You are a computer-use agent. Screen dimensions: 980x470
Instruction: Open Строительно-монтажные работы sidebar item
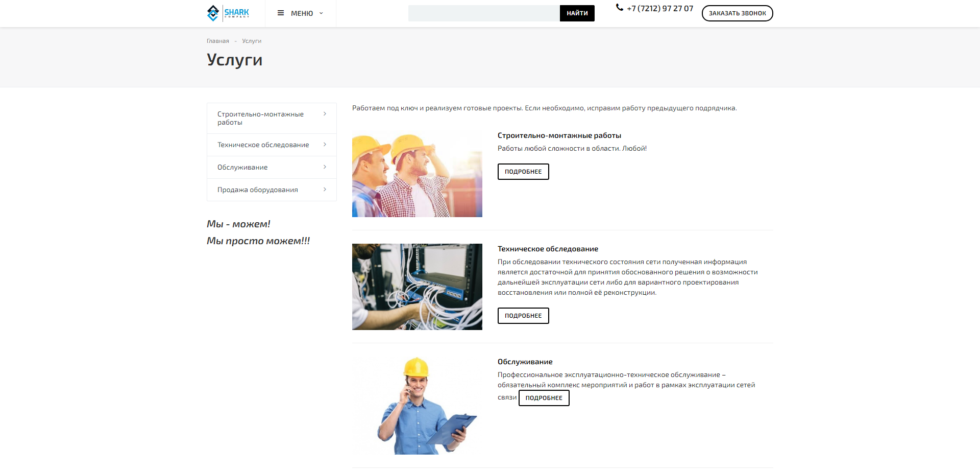click(272, 118)
